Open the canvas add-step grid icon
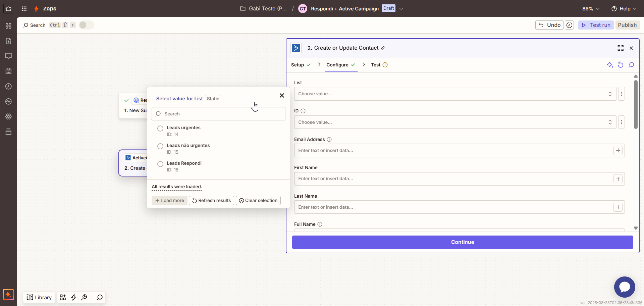Viewport: 644px width, 306px height. (x=63, y=297)
